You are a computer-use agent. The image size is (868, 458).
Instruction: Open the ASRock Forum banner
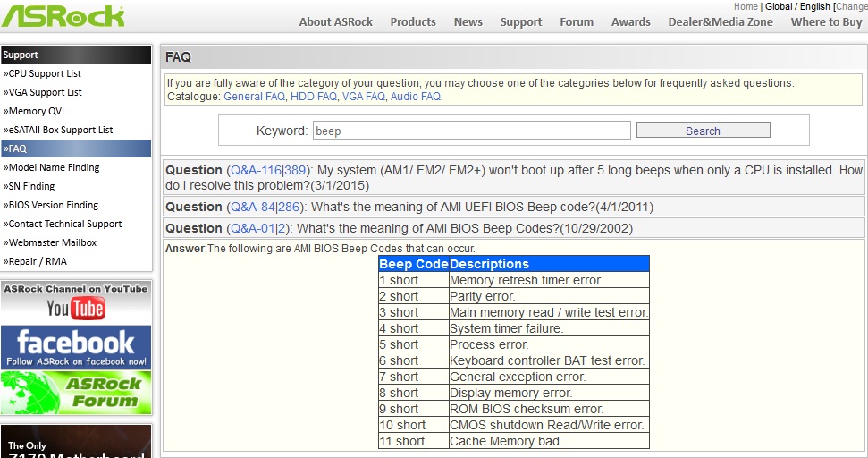pyautogui.click(x=76, y=393)
